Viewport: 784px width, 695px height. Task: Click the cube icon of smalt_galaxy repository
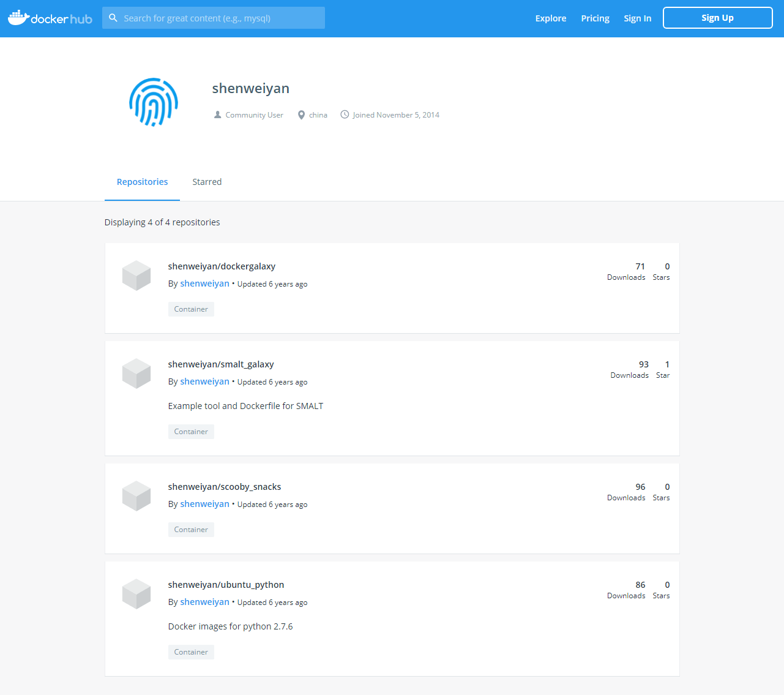pos(136,374)
